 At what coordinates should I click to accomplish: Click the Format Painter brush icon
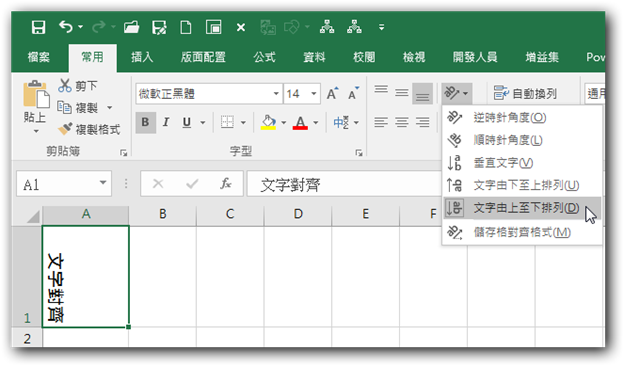pos(65,129)
